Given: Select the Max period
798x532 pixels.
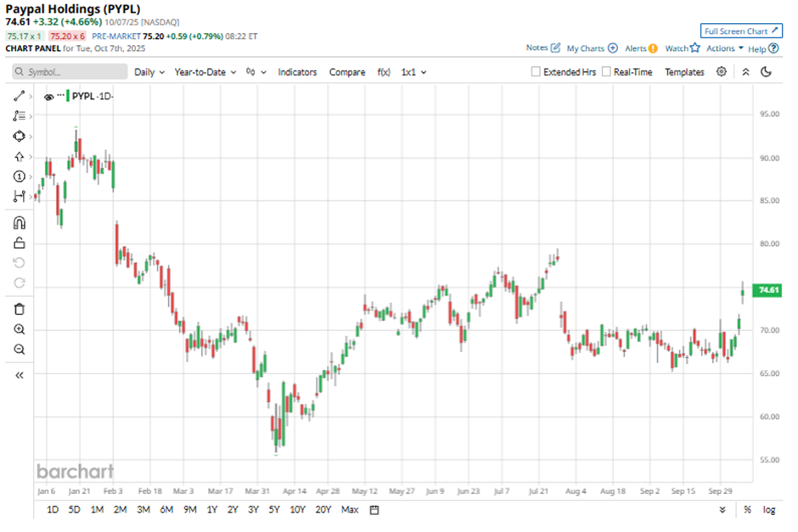Looking at the screenshot, I should coord(350,510).
